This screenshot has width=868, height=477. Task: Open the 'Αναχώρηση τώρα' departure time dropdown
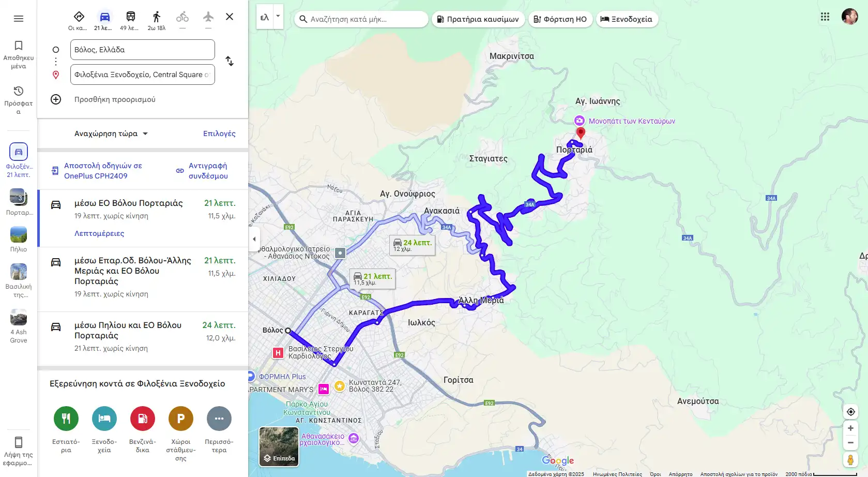[111, 133]
